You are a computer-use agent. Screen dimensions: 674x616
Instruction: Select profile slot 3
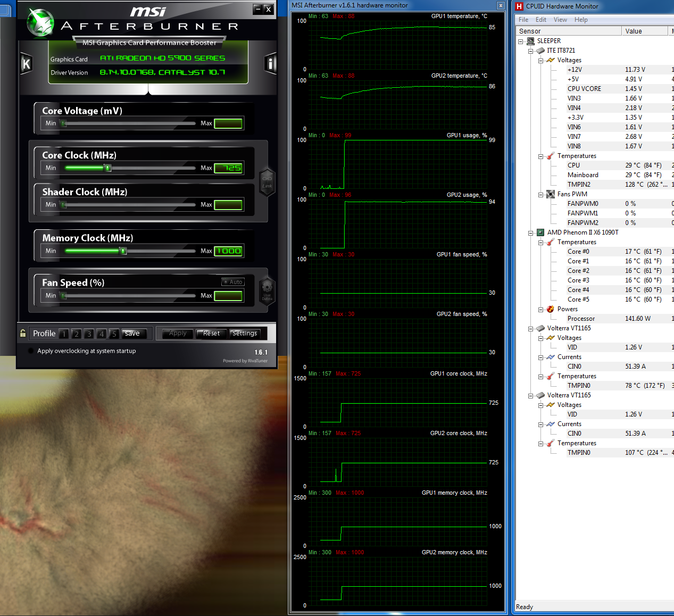pyautogui.click(x=89, y=334)
